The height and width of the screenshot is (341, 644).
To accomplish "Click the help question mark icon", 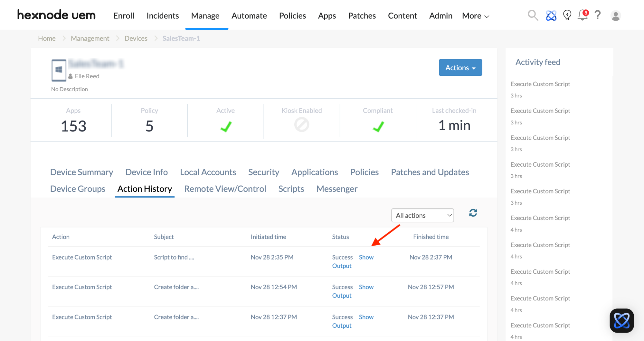I will (x=598, y=15).
